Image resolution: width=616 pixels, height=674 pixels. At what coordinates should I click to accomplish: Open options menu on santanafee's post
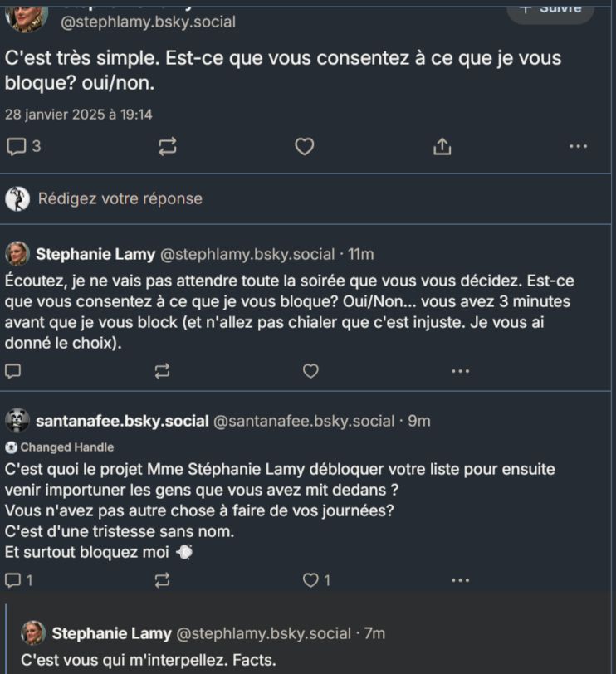[x=460, y=580]
